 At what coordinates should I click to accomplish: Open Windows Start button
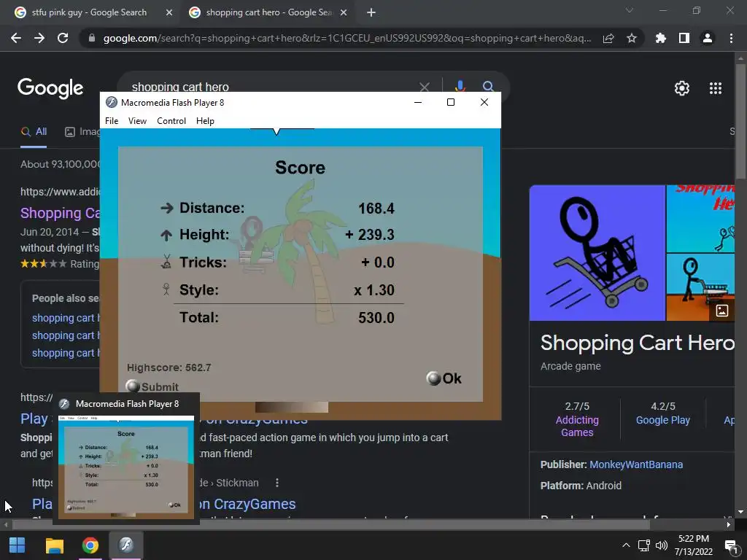click(18, 545)
